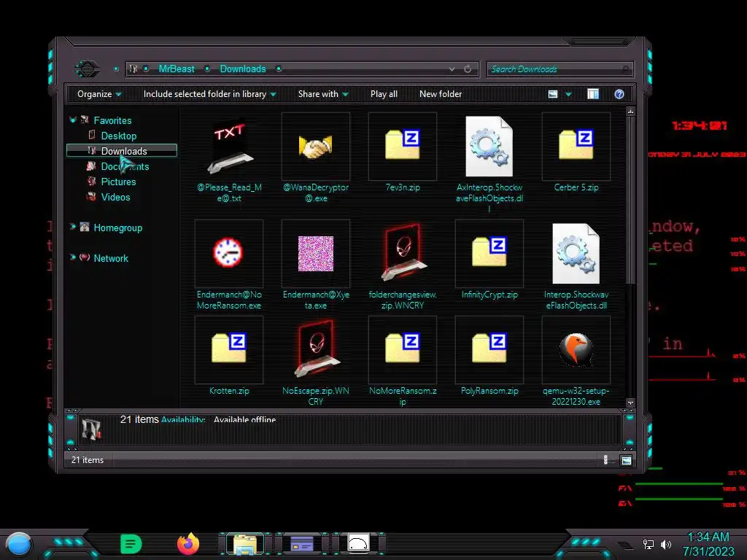Open the view options dropdown arrow

(x=568, y=94)
